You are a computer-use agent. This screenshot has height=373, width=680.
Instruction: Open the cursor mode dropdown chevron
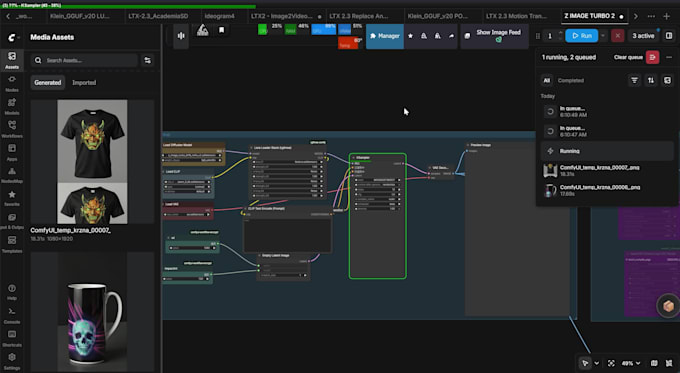pyautogui.click(x=597, y=363)
